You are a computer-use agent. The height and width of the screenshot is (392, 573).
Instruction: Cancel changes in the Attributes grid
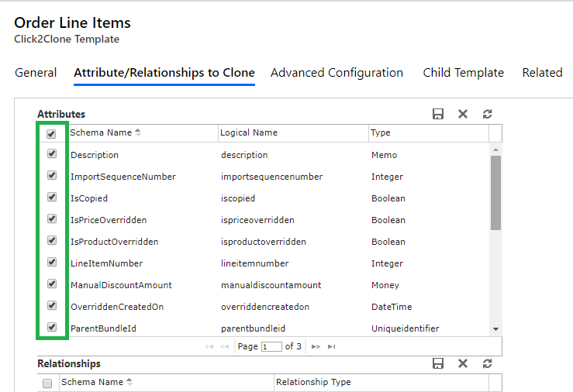pos(463,114)
